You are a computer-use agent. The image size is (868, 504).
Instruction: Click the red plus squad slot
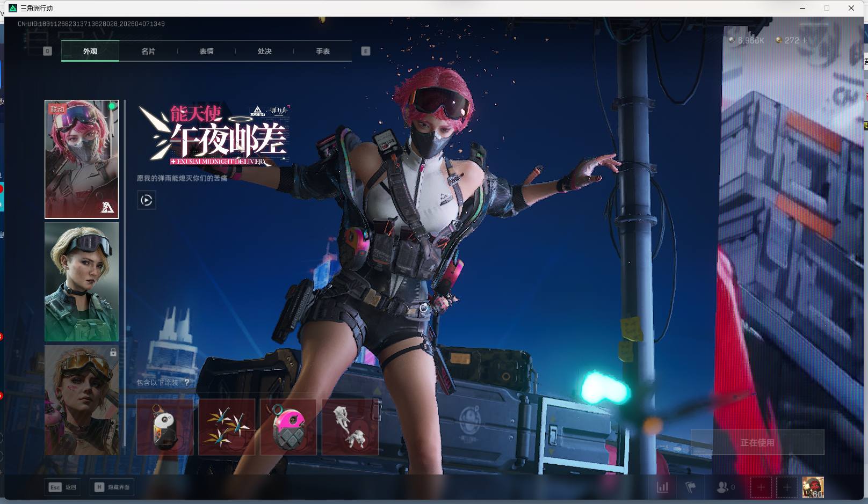(761, 487)
